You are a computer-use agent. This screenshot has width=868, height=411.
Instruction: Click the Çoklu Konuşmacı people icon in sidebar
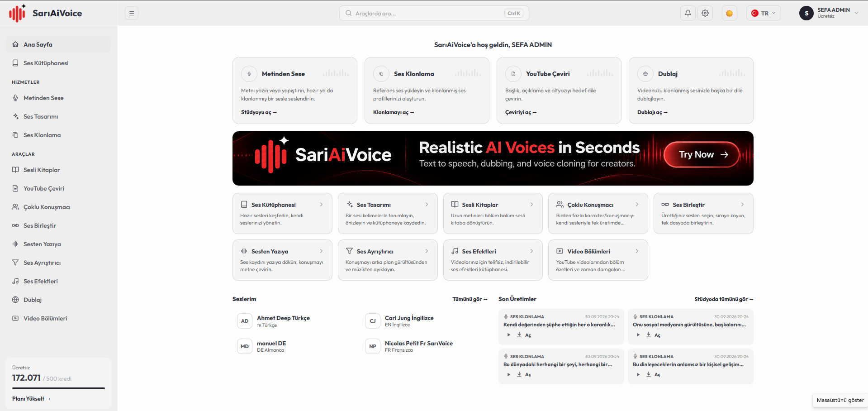tap(15, 207)
